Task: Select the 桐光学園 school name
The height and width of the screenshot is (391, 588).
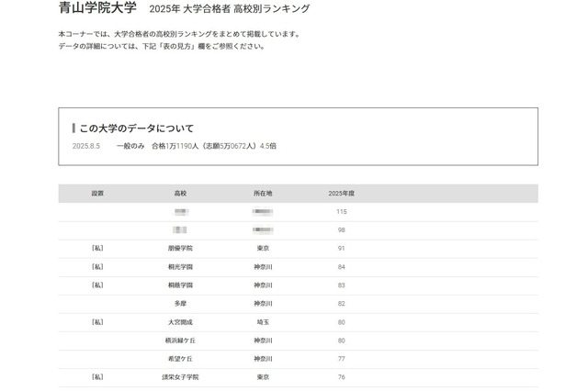Action: [180, 267]
